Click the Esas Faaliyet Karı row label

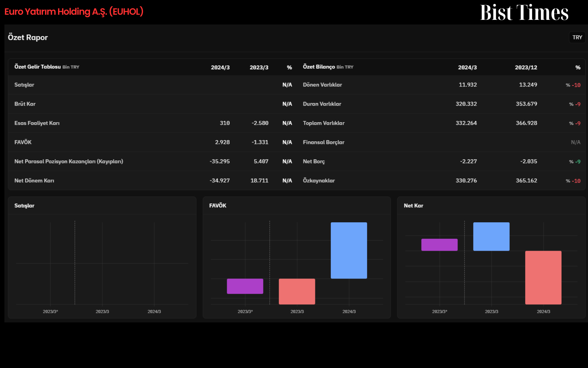(x=37, y=123)
